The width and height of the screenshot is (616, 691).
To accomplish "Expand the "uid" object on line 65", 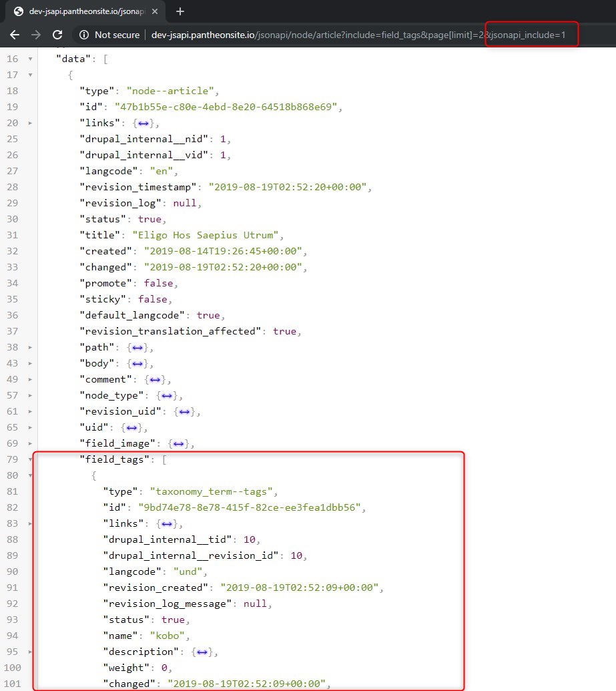I will point(30,427).
